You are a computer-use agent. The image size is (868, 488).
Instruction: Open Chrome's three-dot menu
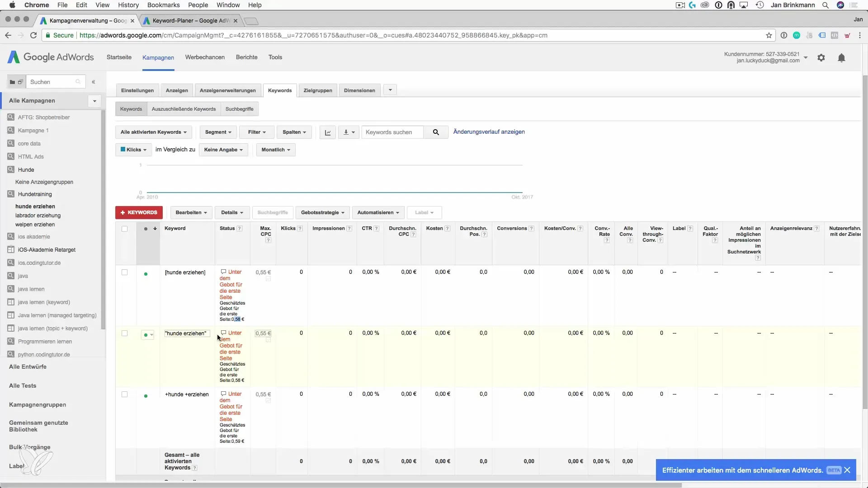860,35
